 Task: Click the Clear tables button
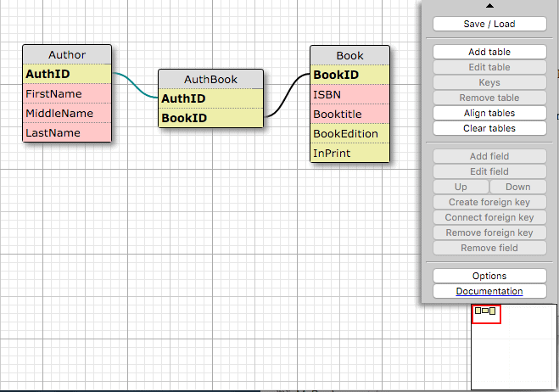click(x=489, y=128)
